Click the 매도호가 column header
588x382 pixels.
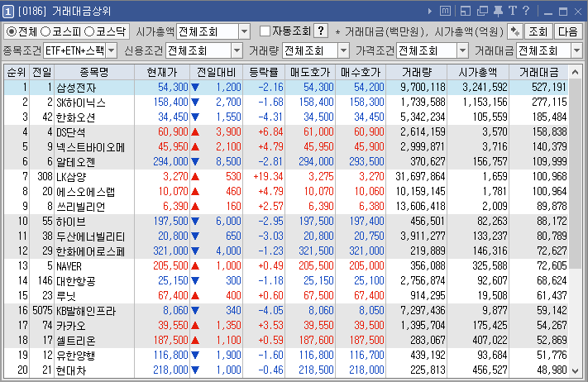310,72
